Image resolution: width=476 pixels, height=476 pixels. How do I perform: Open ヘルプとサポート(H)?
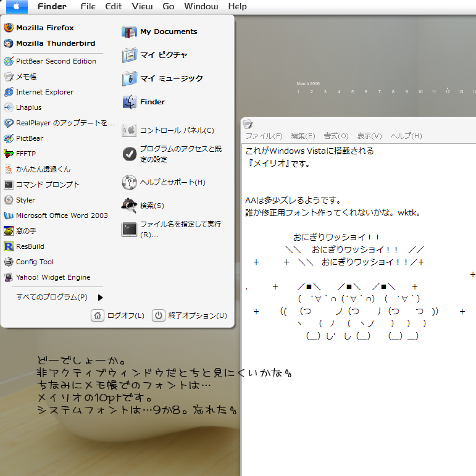(x=164, y=182)
